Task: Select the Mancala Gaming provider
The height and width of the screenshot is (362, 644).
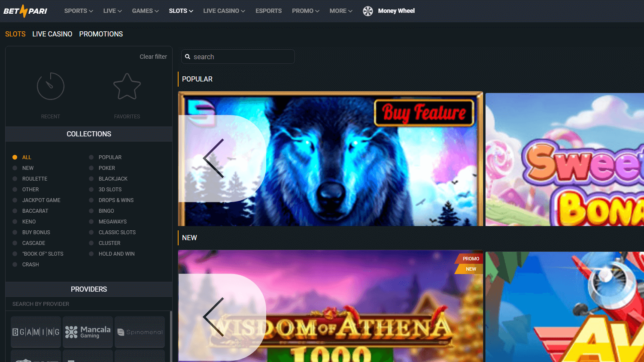Action: click(x=88, y=332)
